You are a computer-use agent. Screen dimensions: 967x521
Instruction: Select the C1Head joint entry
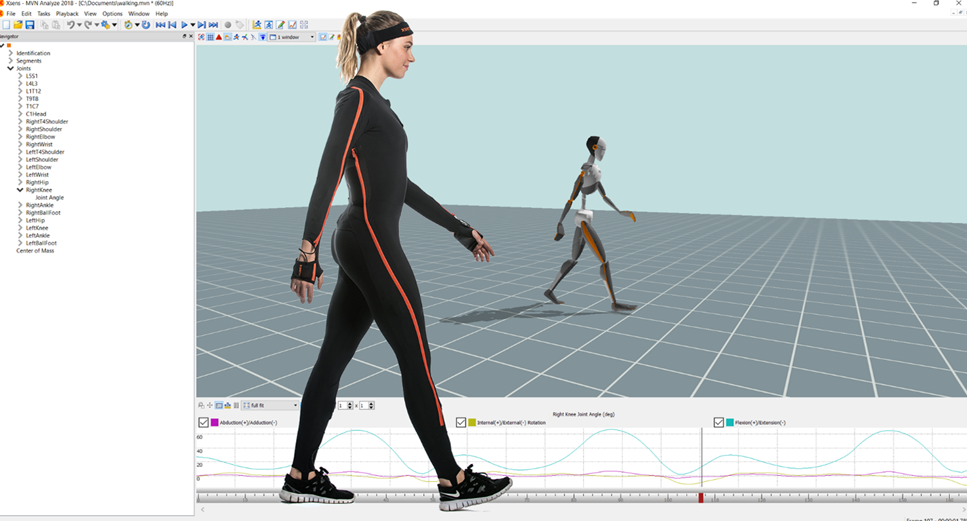click(36, 114)
